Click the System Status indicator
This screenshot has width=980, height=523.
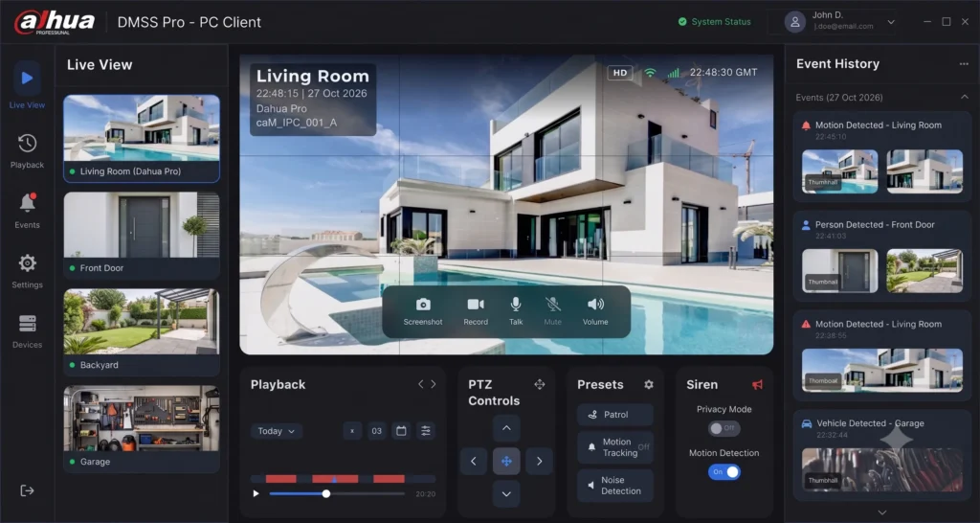pos(714,22)
